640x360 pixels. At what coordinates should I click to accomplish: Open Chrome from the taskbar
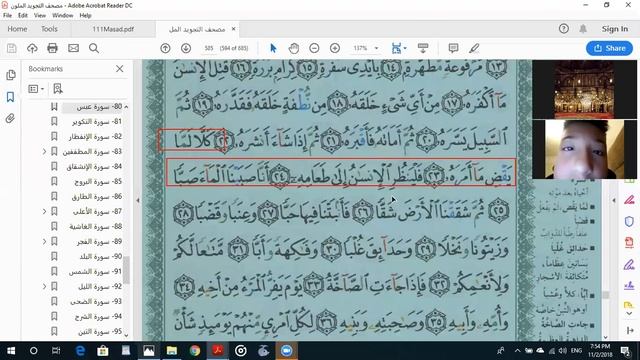[195, 351]
